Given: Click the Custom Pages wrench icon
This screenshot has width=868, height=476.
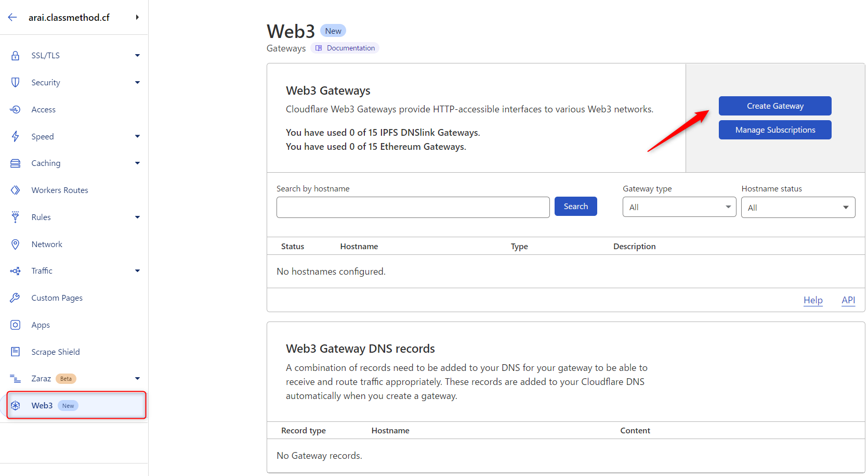Looking at the screenshot, I should click(16, 298).
